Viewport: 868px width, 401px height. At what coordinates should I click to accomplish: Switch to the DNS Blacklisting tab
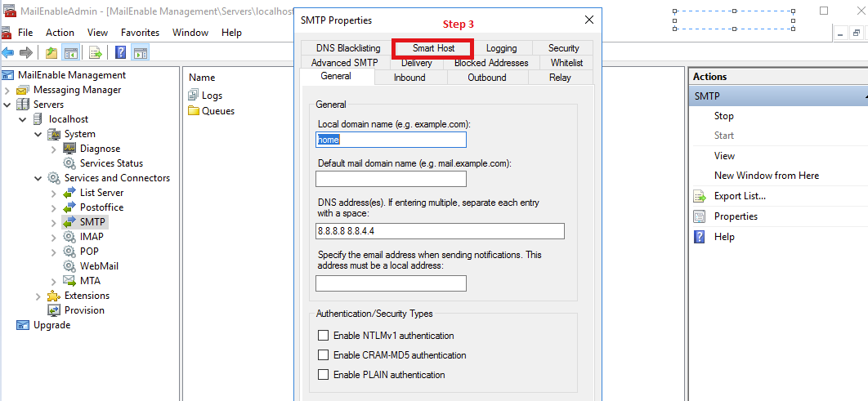click(348, 48)
